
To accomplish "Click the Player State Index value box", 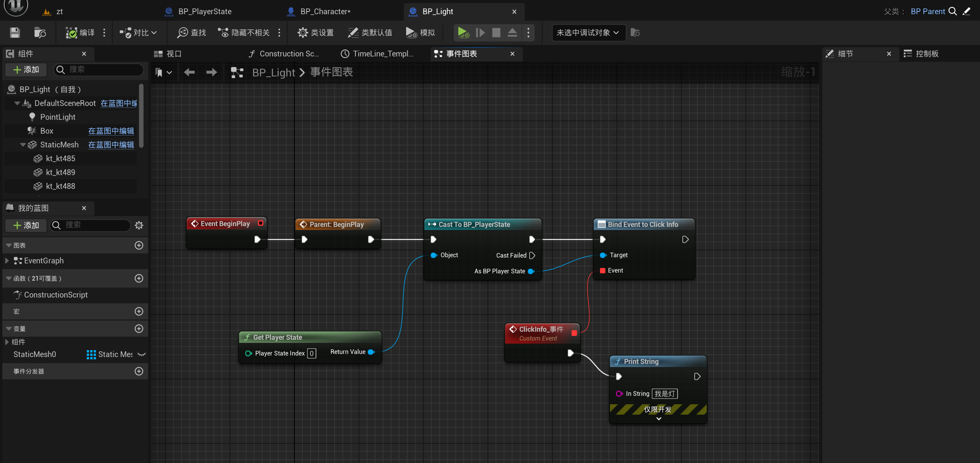I will (312, 353).
